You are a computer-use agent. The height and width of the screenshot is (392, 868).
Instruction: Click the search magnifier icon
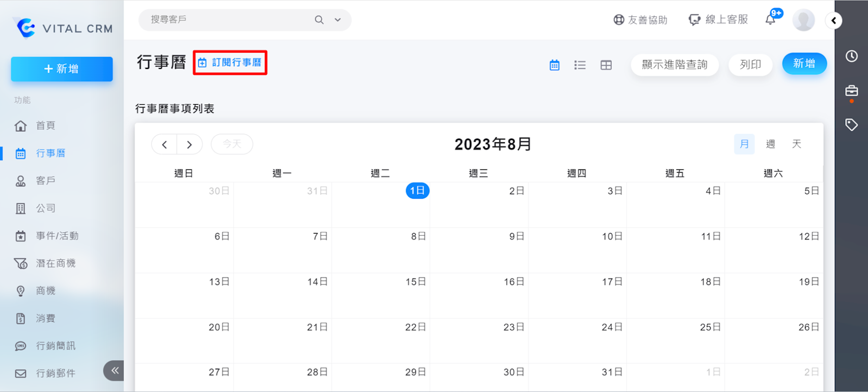click(x=319, y=20)
